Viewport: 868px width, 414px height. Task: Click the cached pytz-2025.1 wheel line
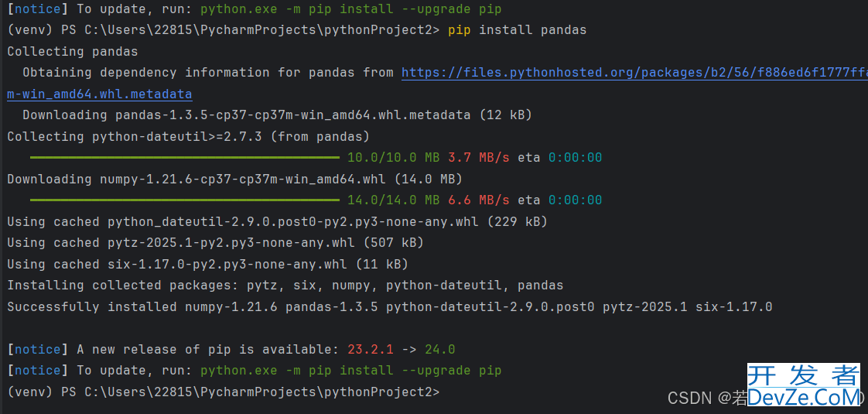(215, 243)
